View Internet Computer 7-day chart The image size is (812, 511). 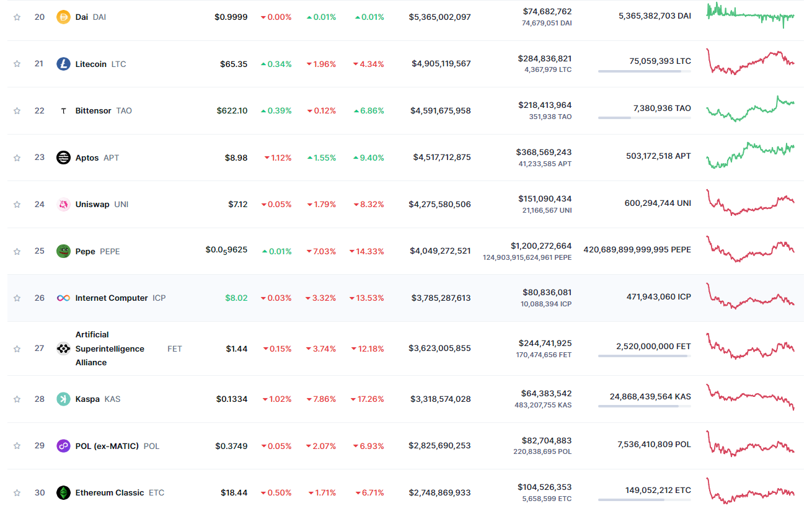pos(751,296)
